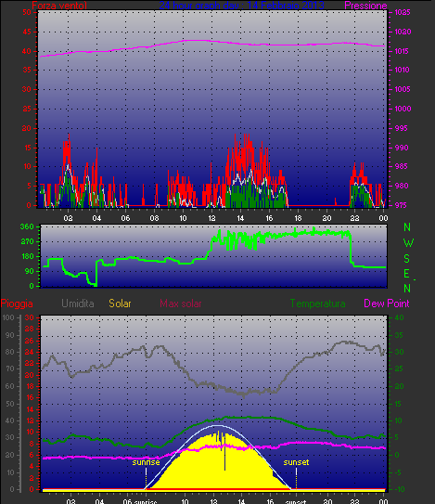Select the Umidita legend label
Viewport: 435px width, 504px height.
point(77,304)
